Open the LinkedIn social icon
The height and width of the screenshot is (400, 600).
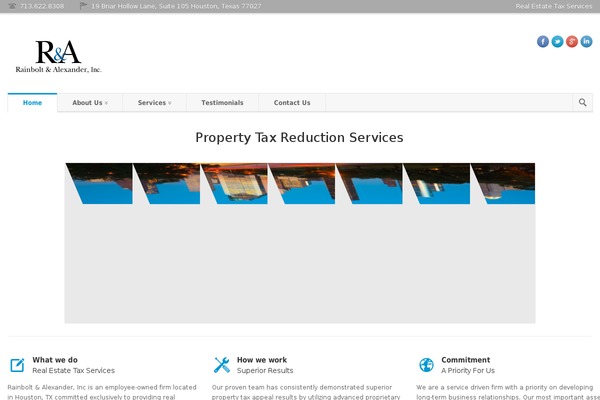click(586, 41)
